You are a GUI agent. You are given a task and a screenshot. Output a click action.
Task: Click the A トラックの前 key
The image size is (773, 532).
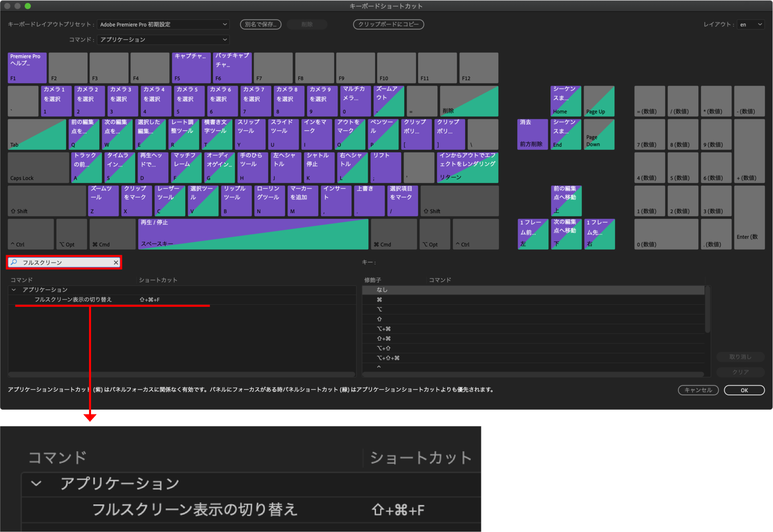pyautogui.click(x=86, y=167)
